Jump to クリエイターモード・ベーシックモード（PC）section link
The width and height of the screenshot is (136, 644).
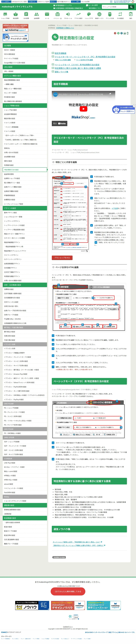85,57
